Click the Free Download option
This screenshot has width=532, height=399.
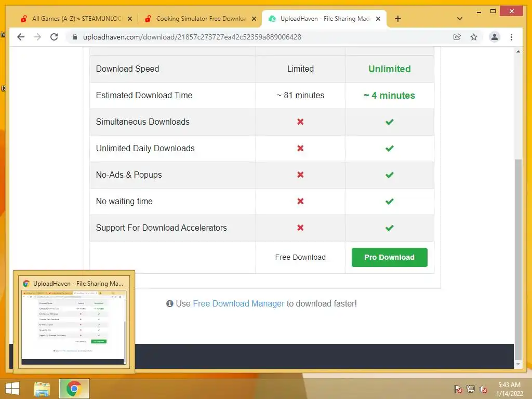pyautogui.click(x=300, y=257)
